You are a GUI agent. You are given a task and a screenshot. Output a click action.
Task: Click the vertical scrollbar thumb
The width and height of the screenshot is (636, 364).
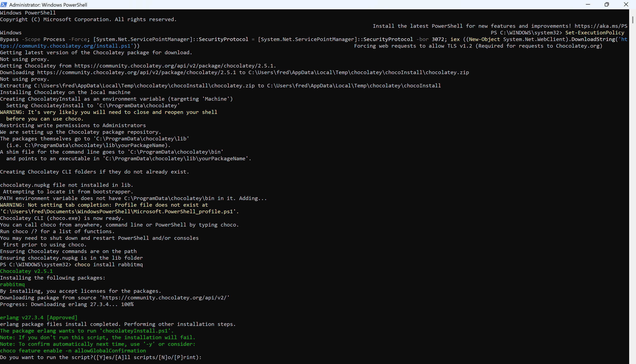632,19
